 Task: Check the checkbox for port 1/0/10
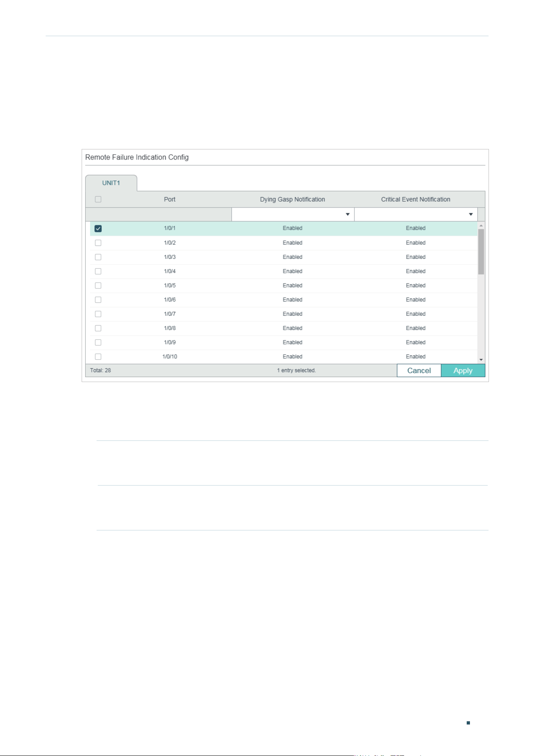(98, 357)
